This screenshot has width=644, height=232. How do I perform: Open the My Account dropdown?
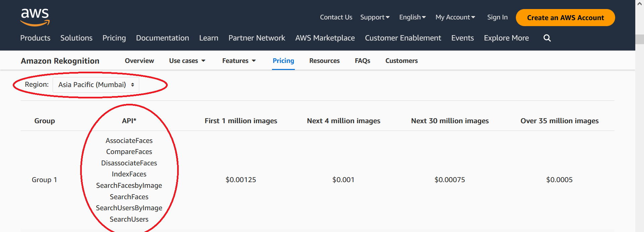coord(455,17)
